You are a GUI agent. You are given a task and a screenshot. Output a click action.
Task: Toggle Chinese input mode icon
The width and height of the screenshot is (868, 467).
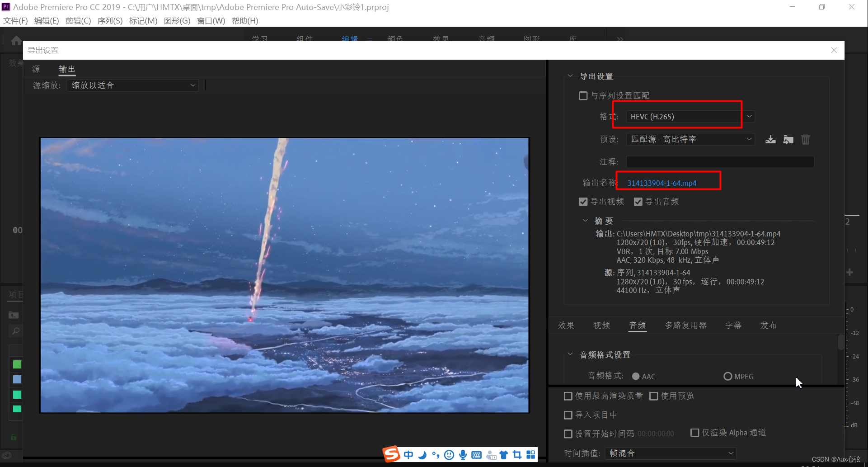click(408, 455)
